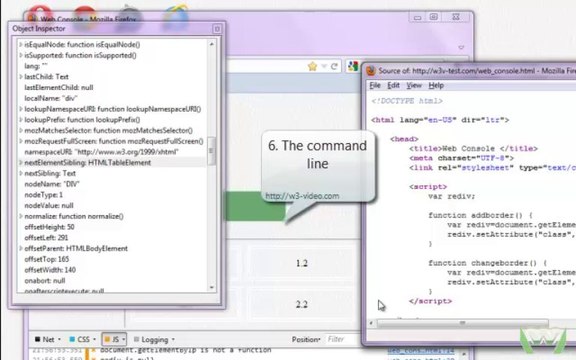
Task: Click the "var rediv;" source line
Action: click(451, 196)
